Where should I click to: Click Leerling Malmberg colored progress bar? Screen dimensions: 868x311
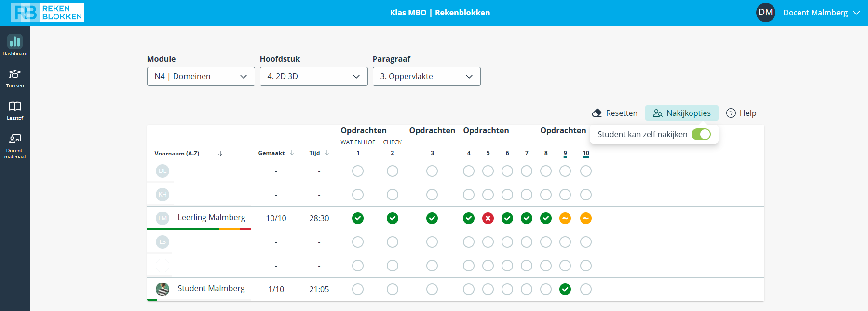[x=199, y=229]
